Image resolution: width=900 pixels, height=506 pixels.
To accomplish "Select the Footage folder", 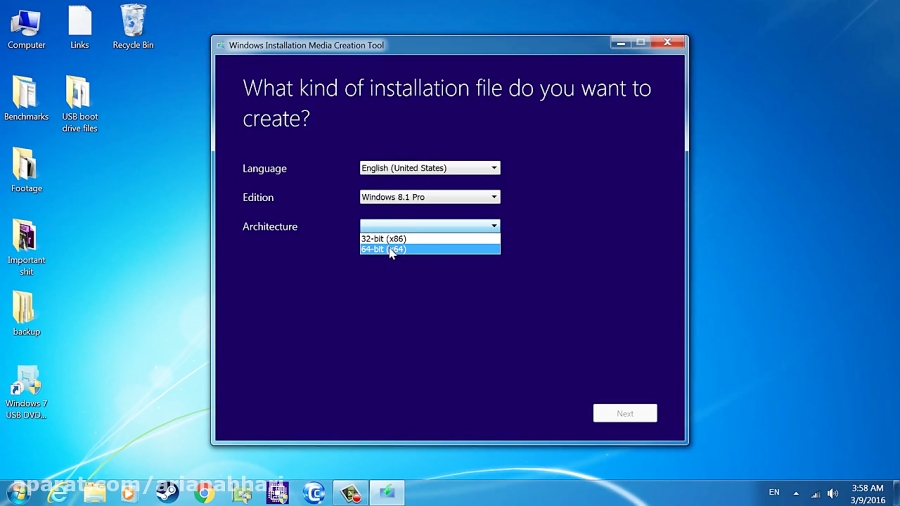I will (26, 170).
